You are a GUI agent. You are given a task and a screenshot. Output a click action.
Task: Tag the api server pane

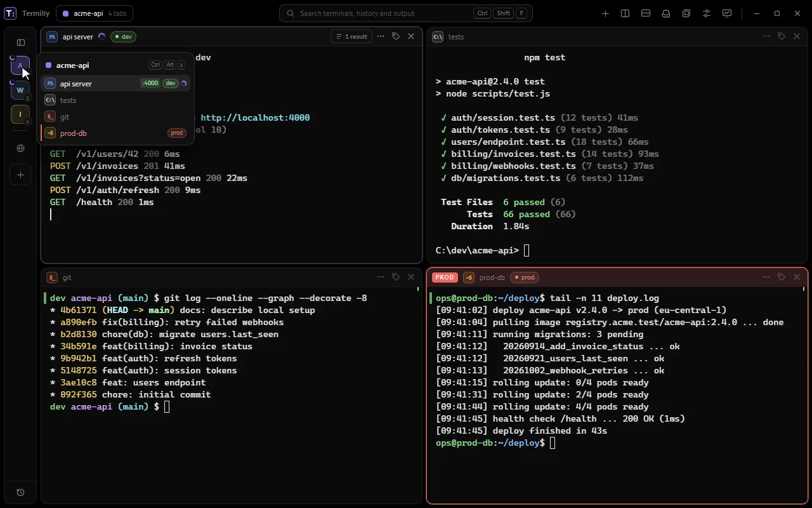click(396, 37)
